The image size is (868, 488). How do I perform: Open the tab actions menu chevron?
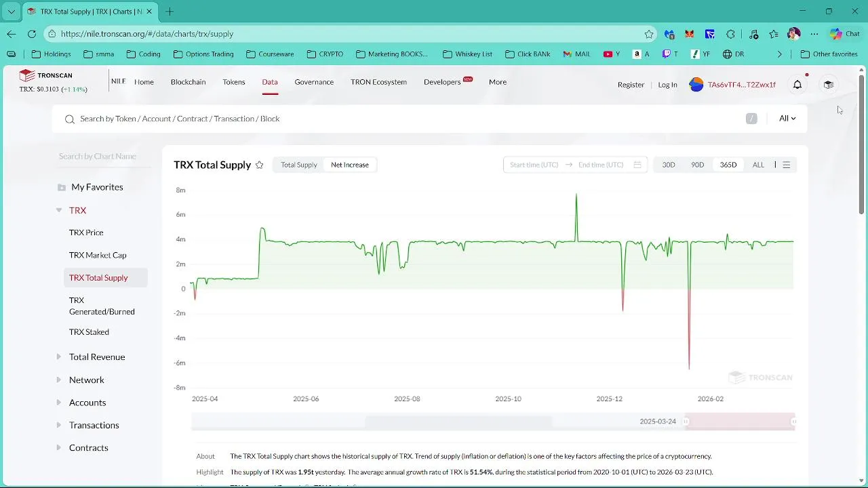pos(12,12)
